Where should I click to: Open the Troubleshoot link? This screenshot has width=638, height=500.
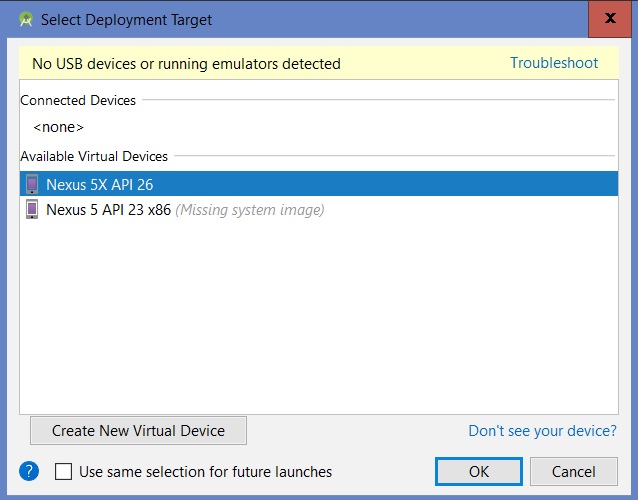pos(554,63)
